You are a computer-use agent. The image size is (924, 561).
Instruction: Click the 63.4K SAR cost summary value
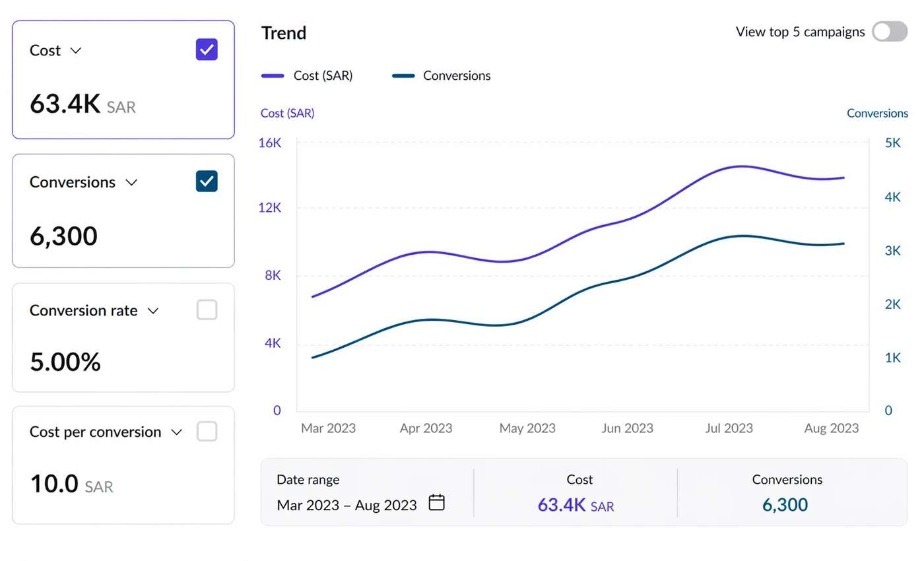click(x=576, y=506)
